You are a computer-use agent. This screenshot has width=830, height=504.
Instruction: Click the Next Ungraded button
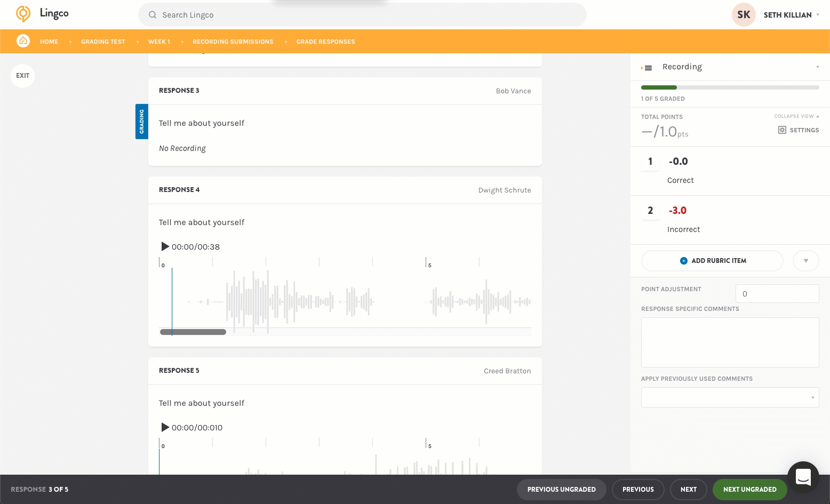[x=749, y=489]
